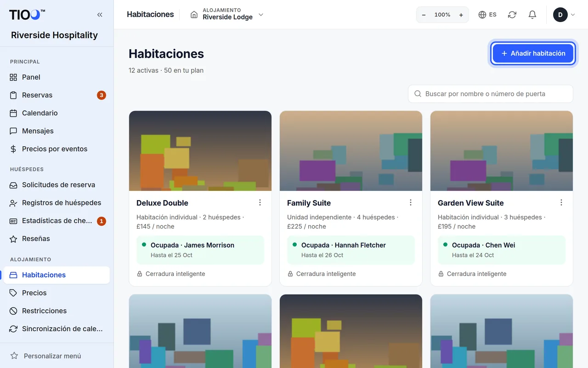Viewport: 588px width, 368px height.
Task: Open language selector ES globe
Action: click(487, 15)
